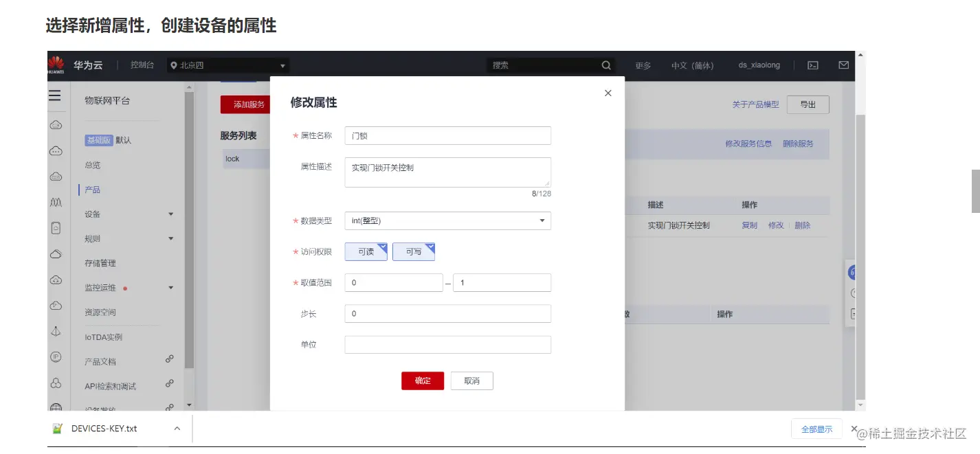Click 全部显示 in the downloads bar
Image resolution: width=980 pixels, height=454 pixels.
816,429
